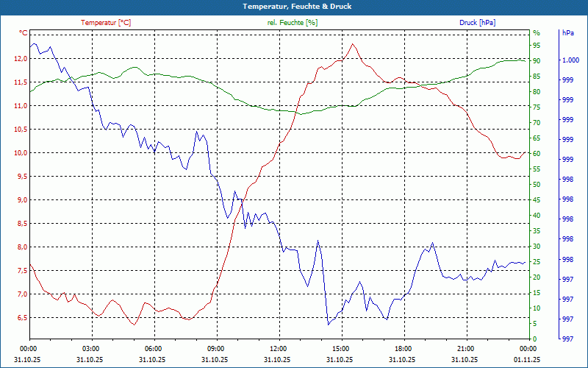Click the °C unit label on temperature axis
This screenshot has height=368, width=588.
[24, 33]
